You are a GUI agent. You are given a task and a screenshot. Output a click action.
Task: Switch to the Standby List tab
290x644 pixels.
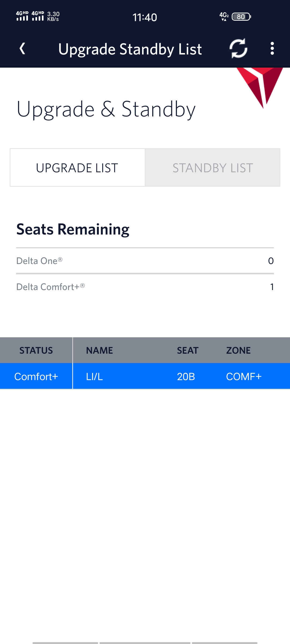tap(213, 168)
